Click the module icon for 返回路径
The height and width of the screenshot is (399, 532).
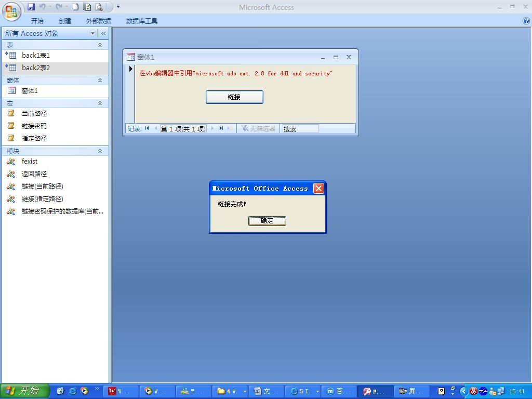pyautogui.click(x=11, y=174)
